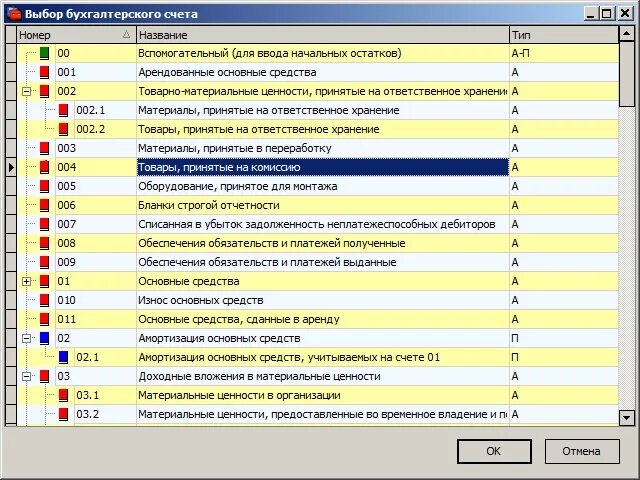Click account number 007
Viewport: 640px width, 480px height.
(67, 224)
